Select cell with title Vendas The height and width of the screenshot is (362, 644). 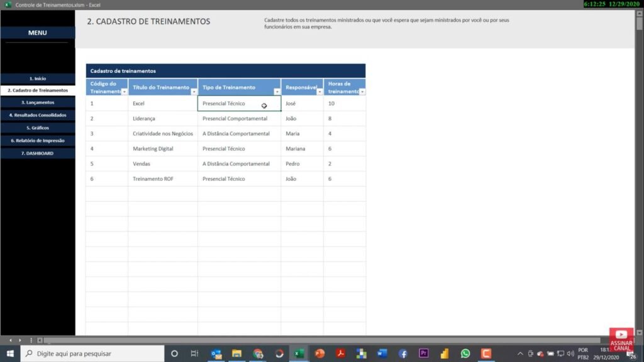(163, 164)
